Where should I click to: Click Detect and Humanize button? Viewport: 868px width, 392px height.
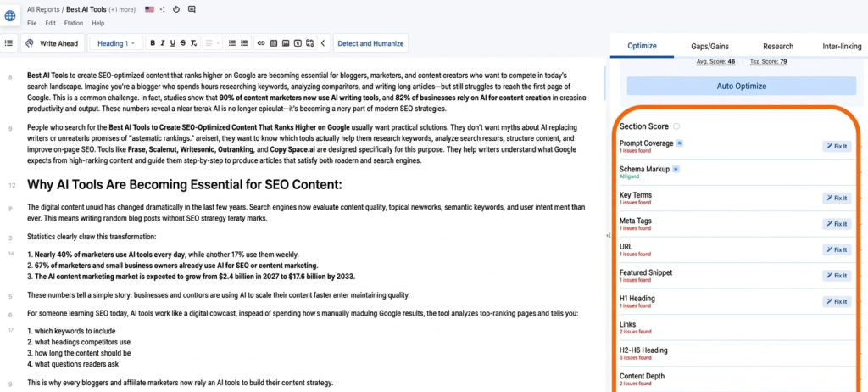(x=370, y=43)
